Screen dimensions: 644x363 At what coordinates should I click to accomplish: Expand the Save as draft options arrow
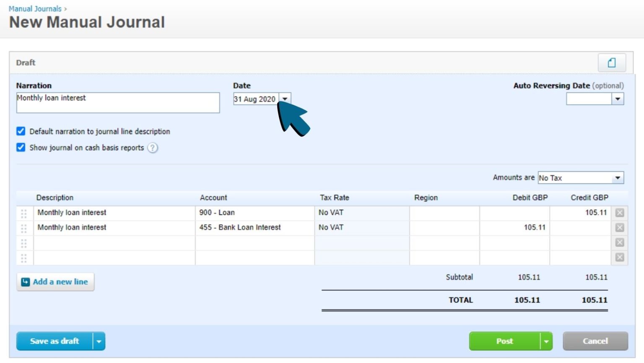coord(99,341)
